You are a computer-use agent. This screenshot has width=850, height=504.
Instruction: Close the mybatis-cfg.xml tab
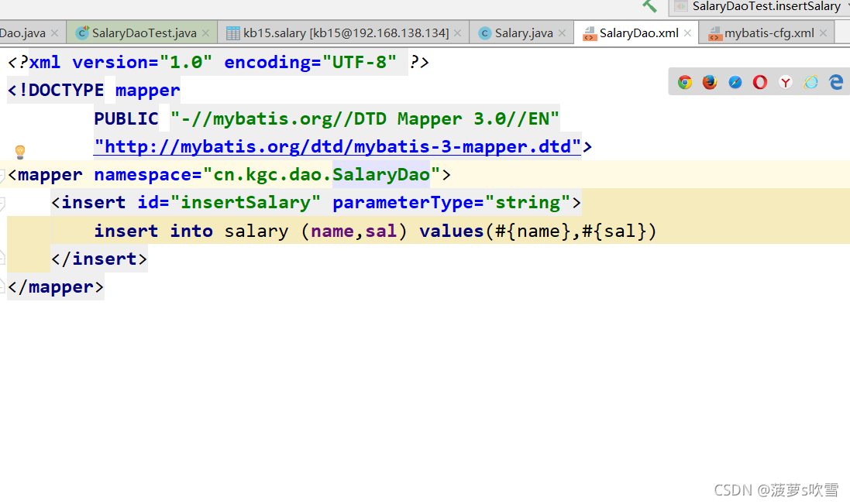[823, 33]
